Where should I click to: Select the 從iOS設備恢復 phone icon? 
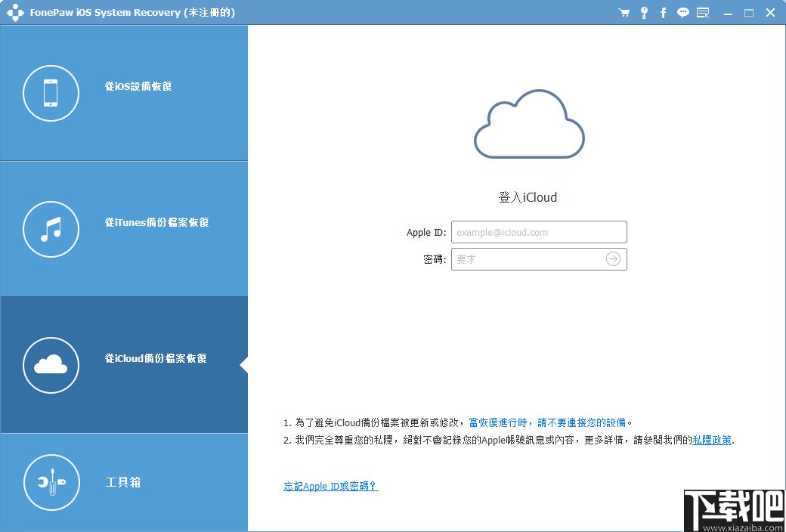pyautogui.click(x=51, y=93)
